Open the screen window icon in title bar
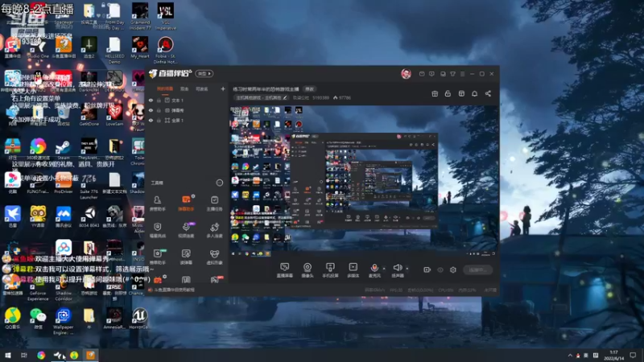 [443, 74]
